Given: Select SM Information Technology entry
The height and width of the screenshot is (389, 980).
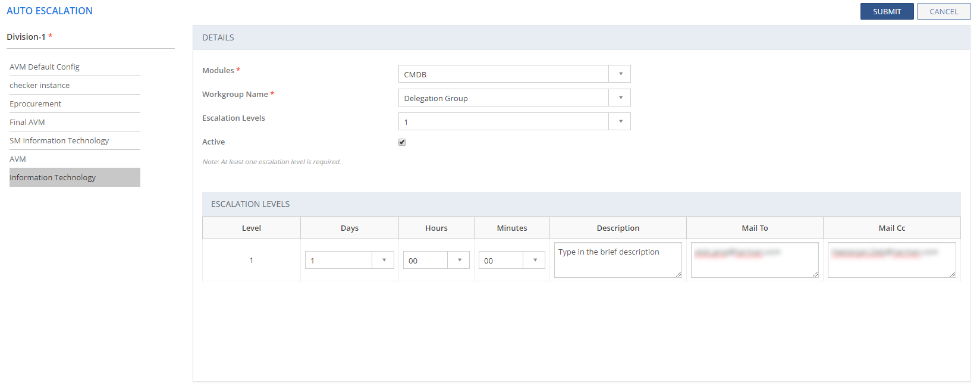Looking at the screenshot, I should click(59, 141).
